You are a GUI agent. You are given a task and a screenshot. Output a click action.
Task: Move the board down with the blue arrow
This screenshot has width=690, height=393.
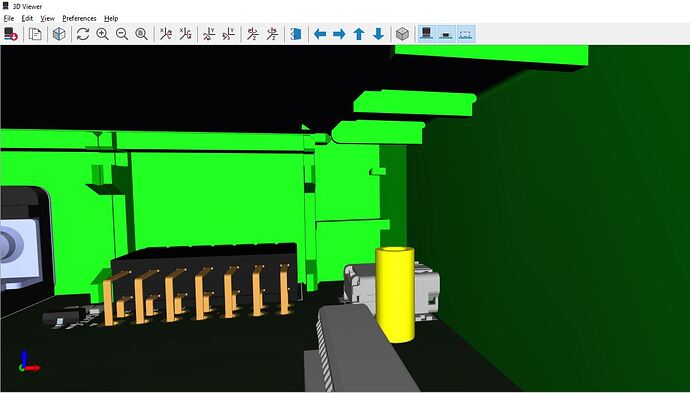378,34
